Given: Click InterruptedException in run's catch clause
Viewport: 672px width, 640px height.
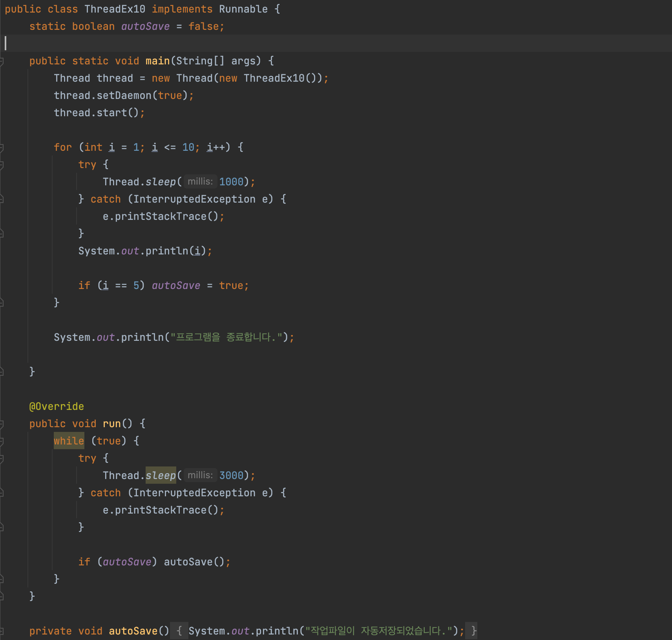Looking at the screenshot, I should 194,493.
